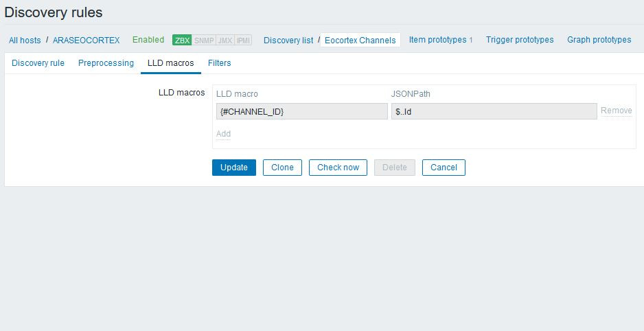Screen dimensions: 644x331
Task: Remove the {#CHANNEL_ID} macro row
Action: pos(616,111)
